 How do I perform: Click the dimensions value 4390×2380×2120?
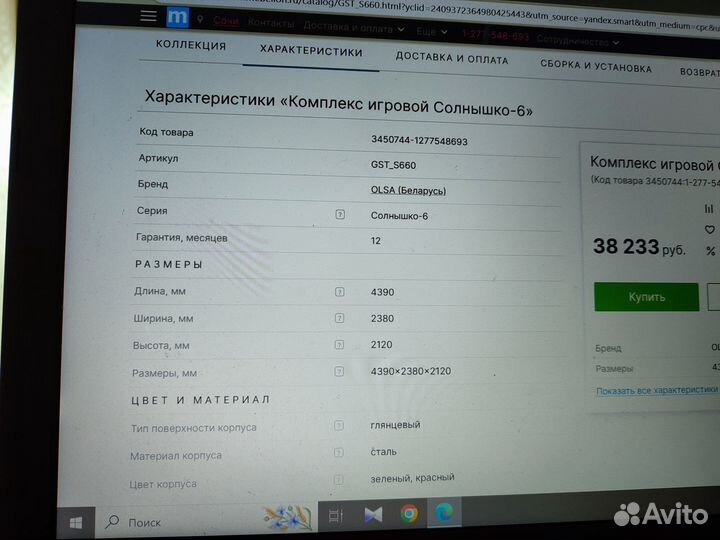(411, 371)
